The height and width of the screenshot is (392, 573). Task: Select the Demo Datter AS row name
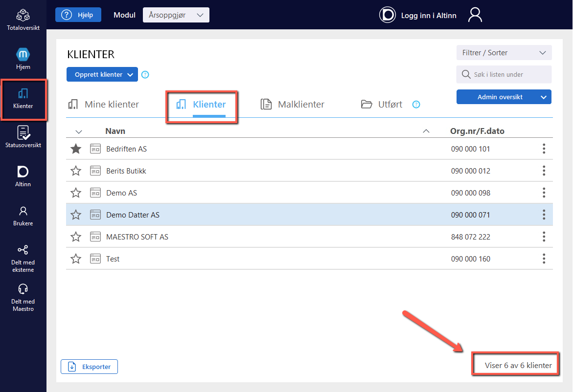click(133, 215)
